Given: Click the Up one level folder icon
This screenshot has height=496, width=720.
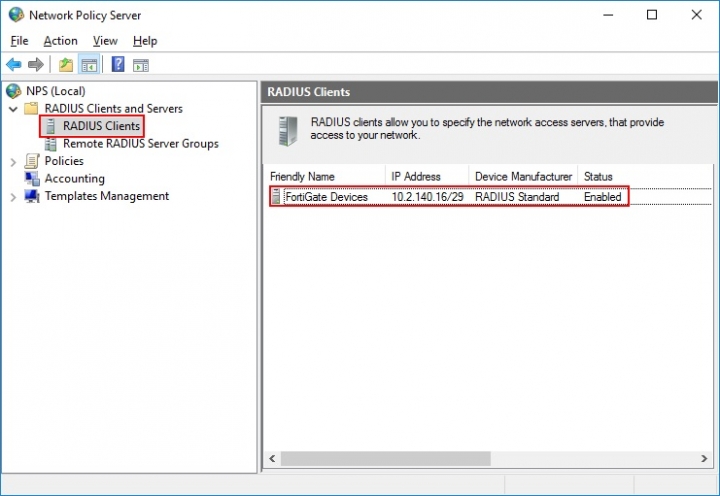Looking at the screenshot, I should pyautogui.click(x=66, y=65).
